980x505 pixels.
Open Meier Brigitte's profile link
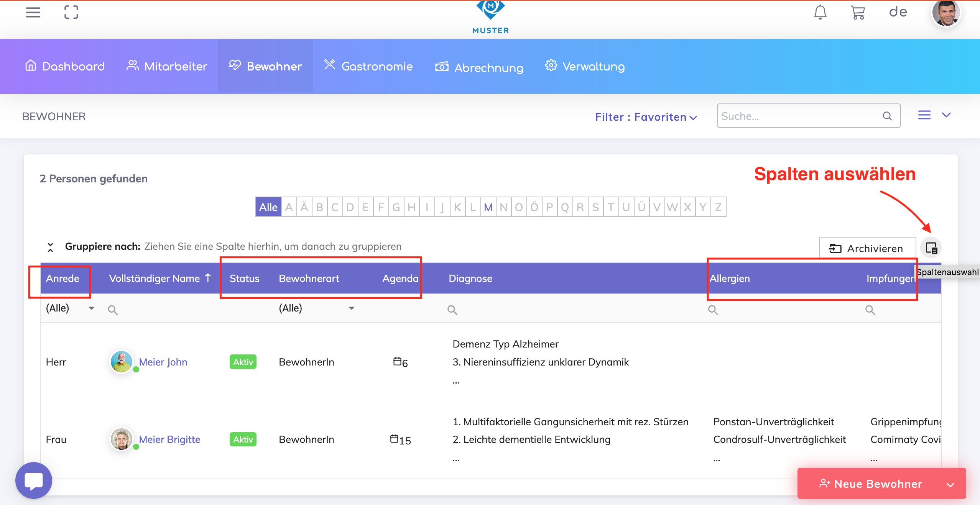(x=169, y=439)
